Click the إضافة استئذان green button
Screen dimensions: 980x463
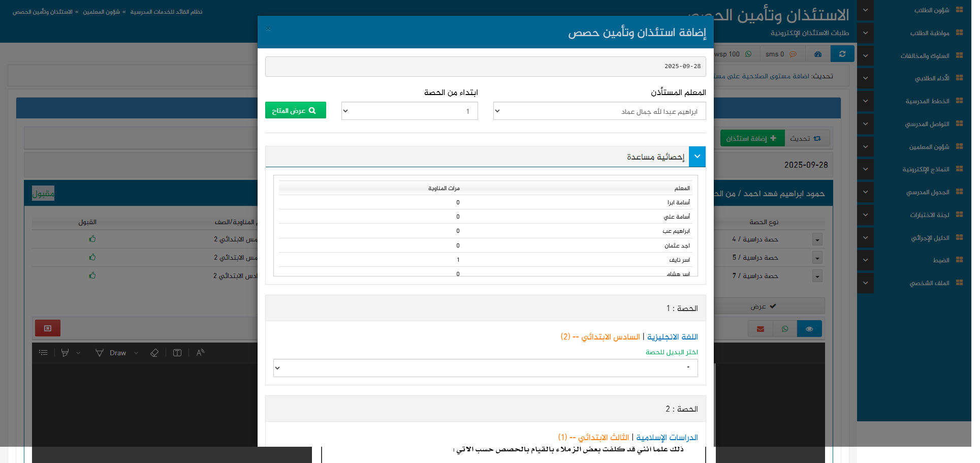(751, 138)
